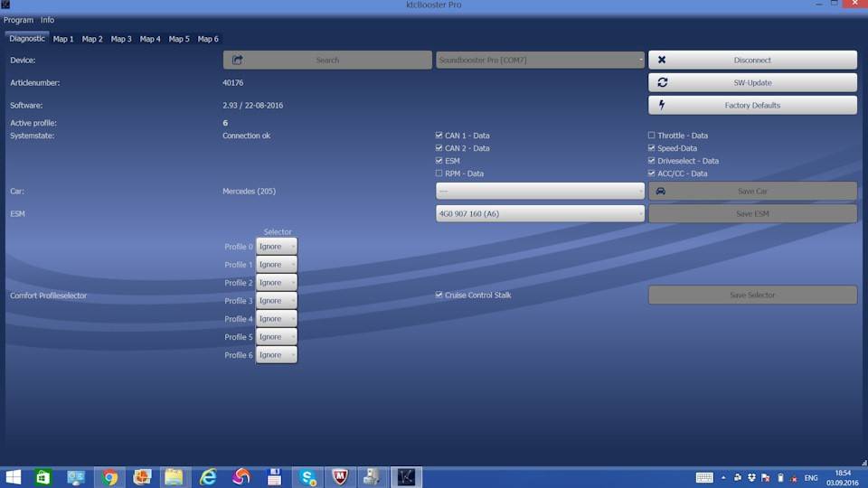Launch Internet Explorer from taskbar

pyautogui.click(x=208, y=477)
